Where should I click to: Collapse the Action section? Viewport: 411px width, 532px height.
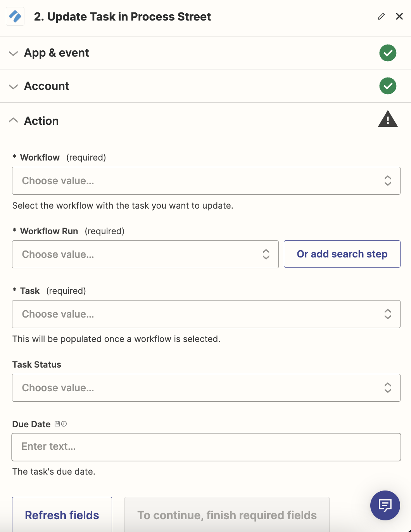(x=41, y=121)
